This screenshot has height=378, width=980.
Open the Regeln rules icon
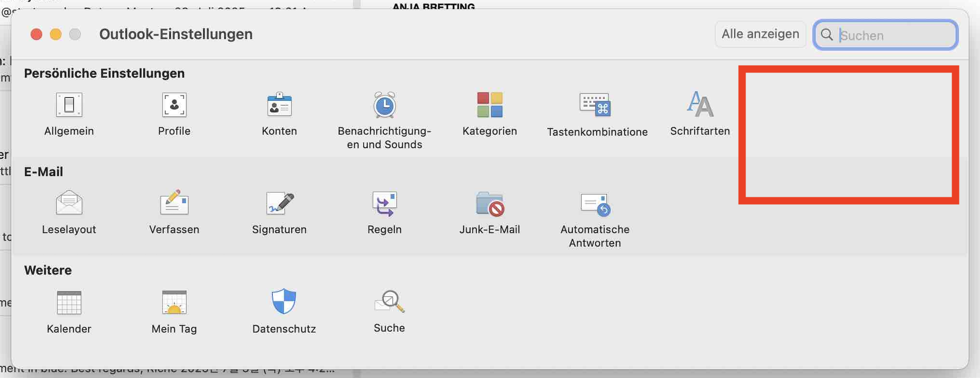click(385, 203)
